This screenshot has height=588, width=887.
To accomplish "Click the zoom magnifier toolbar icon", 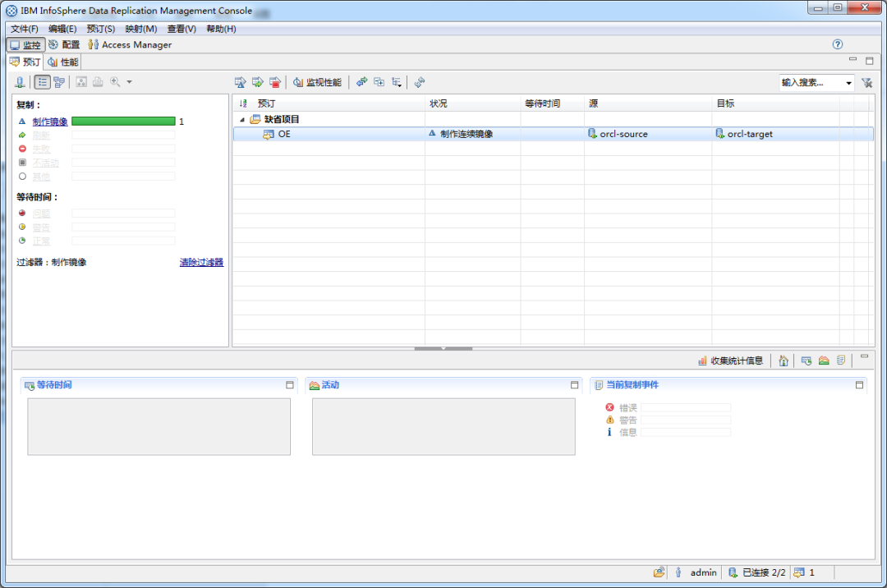I will 116,83.
